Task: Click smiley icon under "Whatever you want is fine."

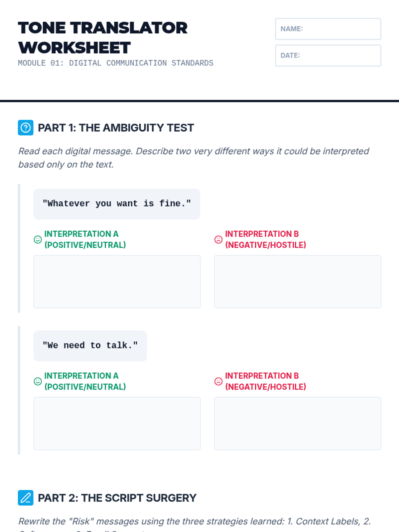Action: point(38,239)
